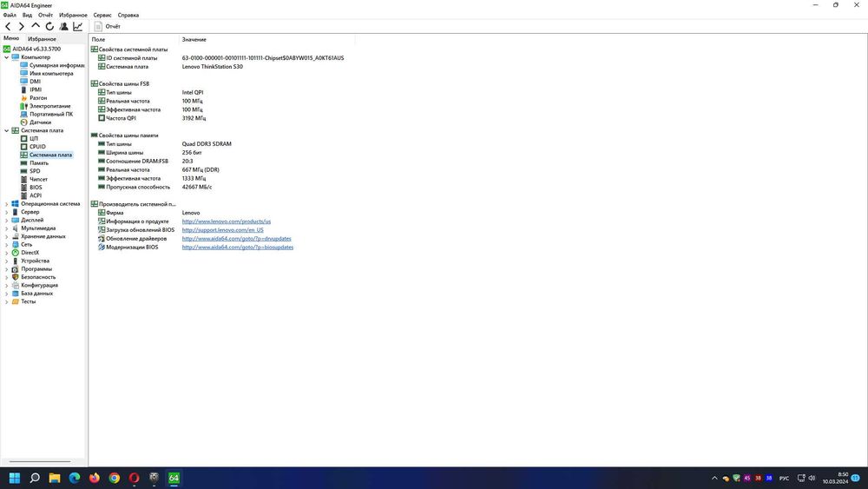Select the ID системной платы row

[x=221, y=57]
